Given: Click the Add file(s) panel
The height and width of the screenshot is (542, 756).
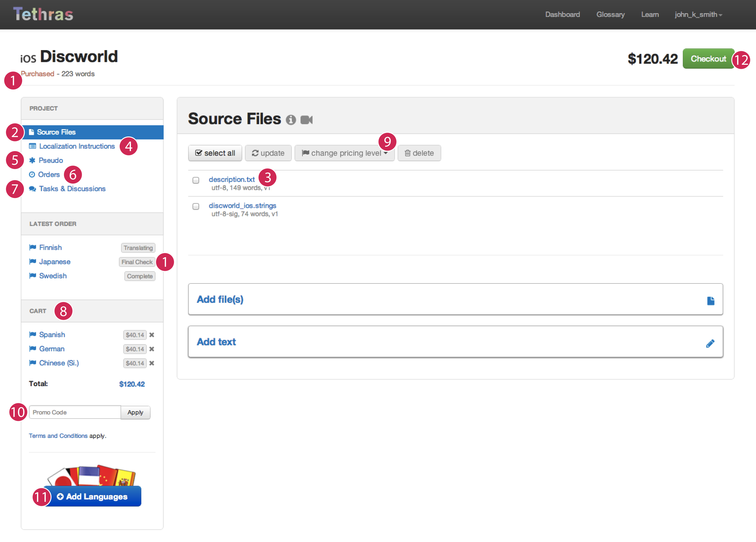Looking at the screenshot, I should pos(455,299).
